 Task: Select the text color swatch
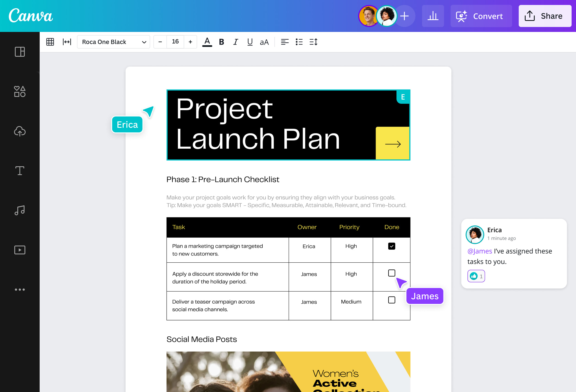(207, 42)
